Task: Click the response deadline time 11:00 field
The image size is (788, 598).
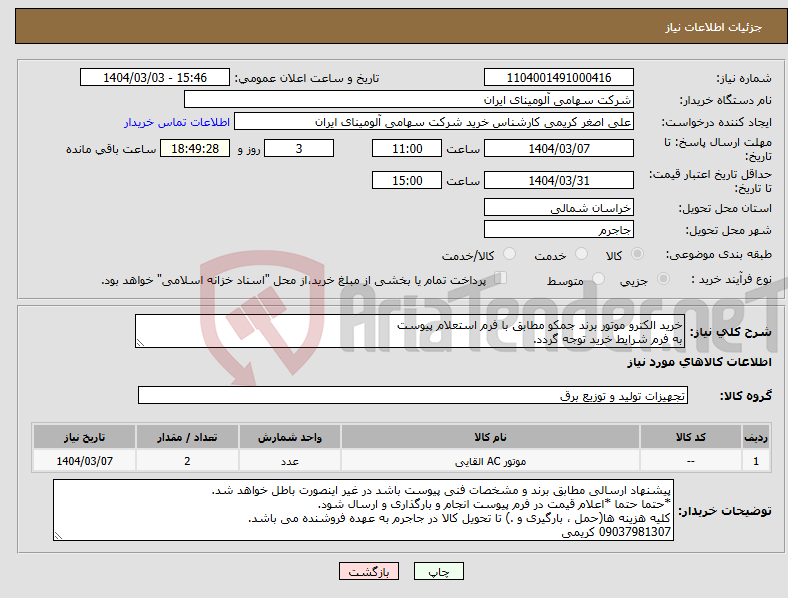Action: tap(407, 149)
